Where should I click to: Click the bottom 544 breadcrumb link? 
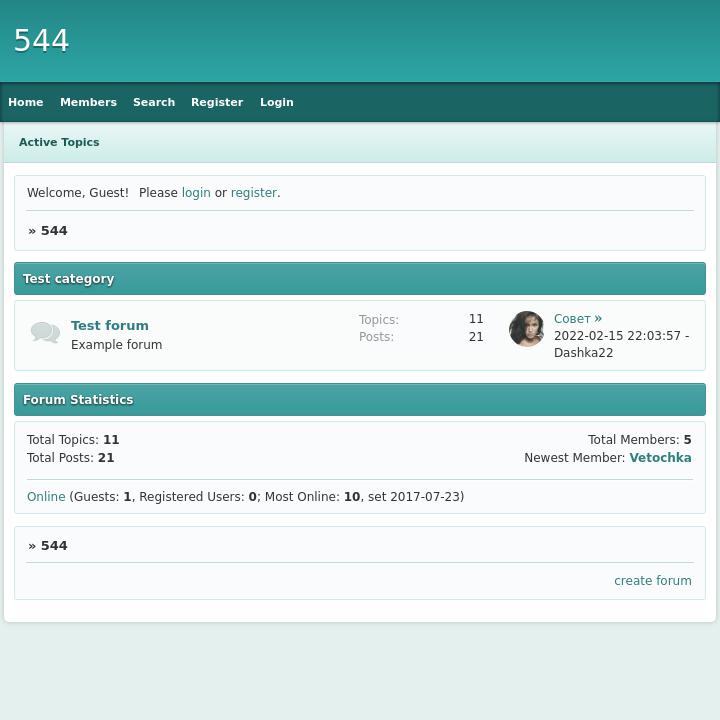[x=54, y=546]
